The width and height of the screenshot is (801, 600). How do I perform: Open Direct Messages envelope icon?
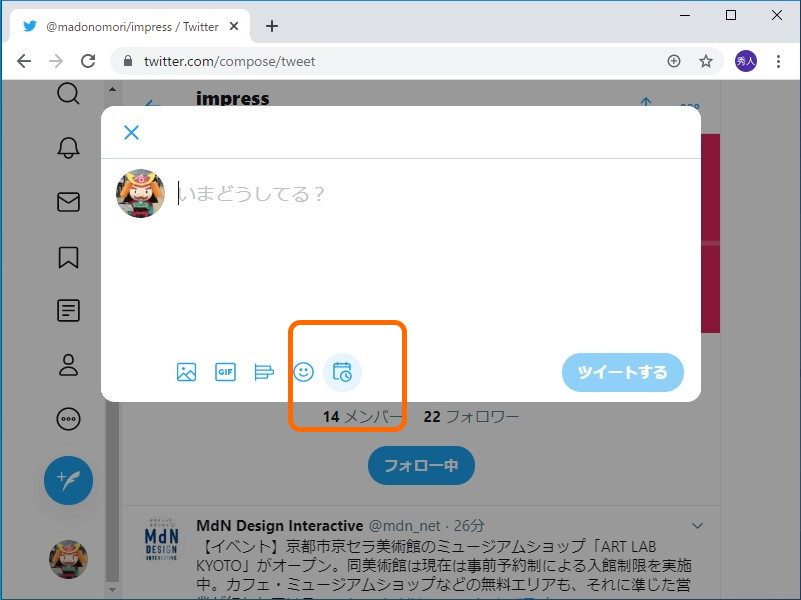pyautogui.click(x=68, y=201)
